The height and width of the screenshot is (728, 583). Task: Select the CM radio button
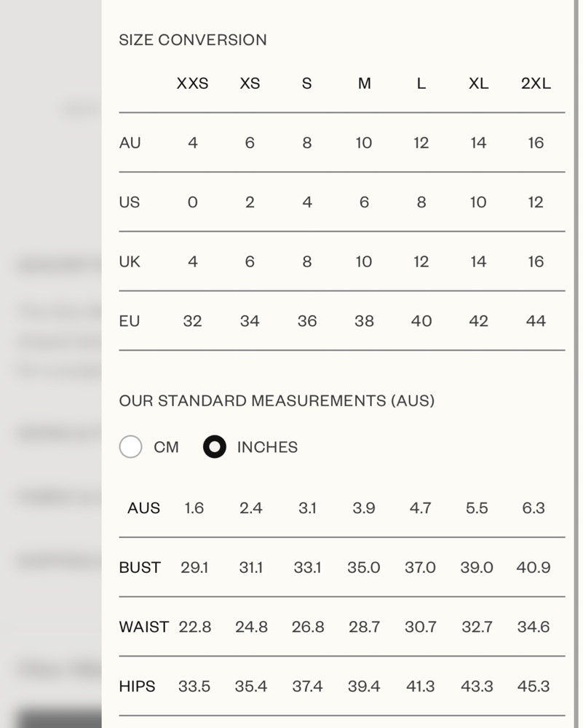pyautogui.click(x=130, y=447)
